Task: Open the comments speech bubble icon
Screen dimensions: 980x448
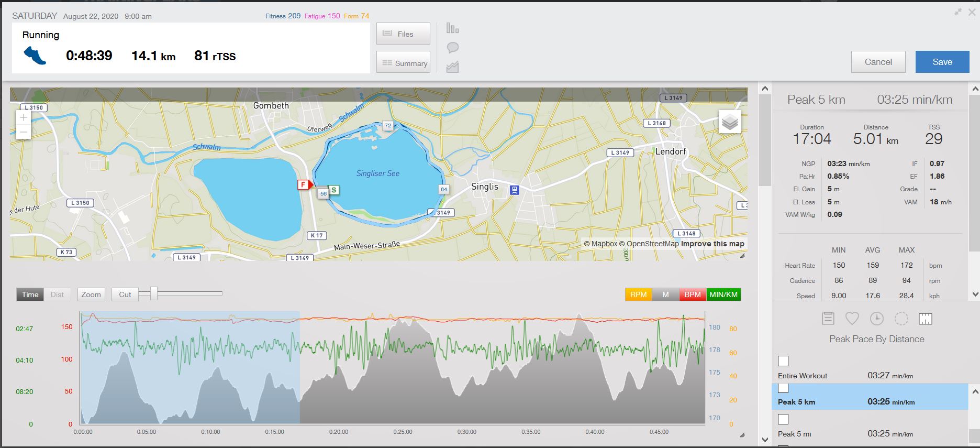Action: coord(452,48)
